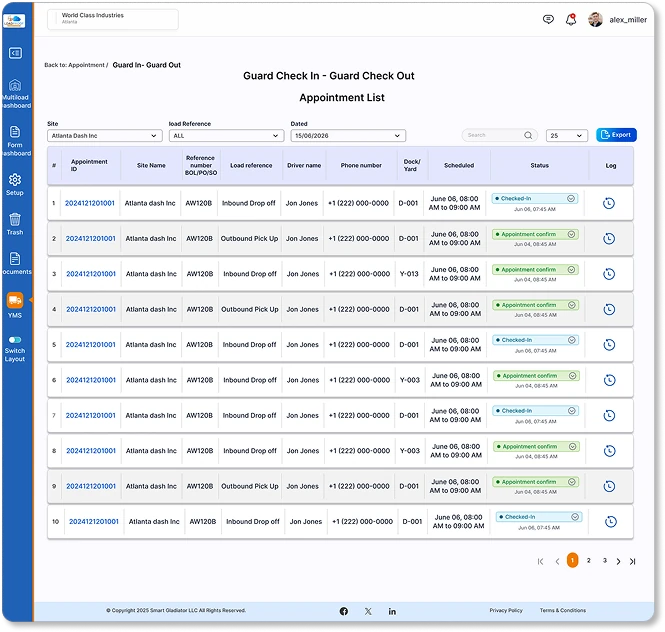Open appointment ID link in row 1
The height and width of the screenshot is (632, 665).
point(89,203)
